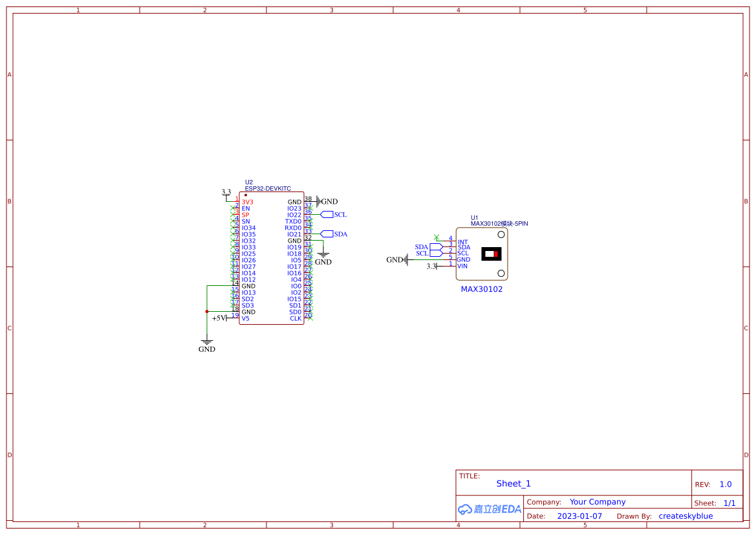The width and height of the screenshot is (756, 535).
Task: Click the SD2 pin label
Action: (x=247, y=299)
